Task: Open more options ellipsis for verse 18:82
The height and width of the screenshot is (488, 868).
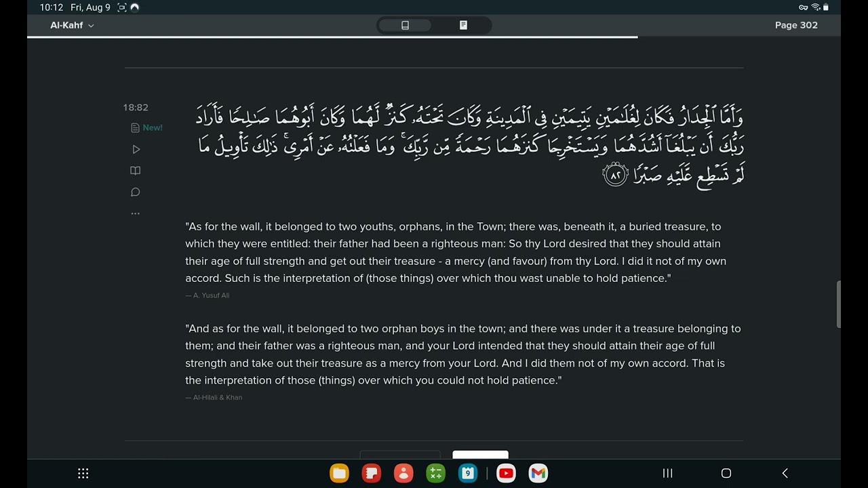Action: (136, 213)
